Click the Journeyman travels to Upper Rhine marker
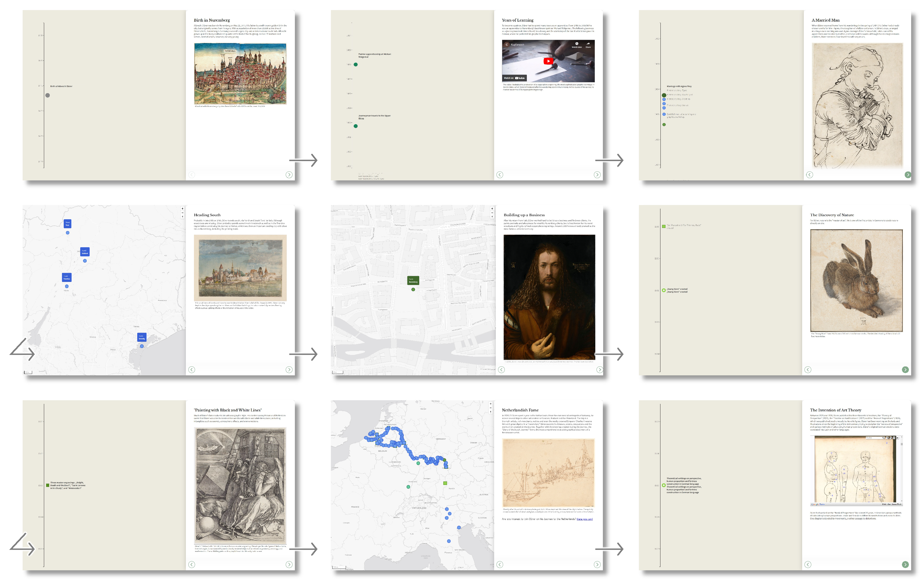 click(x=356, y=126)
